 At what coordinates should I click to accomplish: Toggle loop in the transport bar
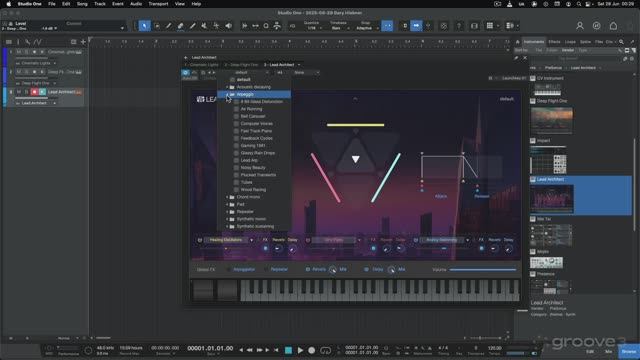pos(326,350)
